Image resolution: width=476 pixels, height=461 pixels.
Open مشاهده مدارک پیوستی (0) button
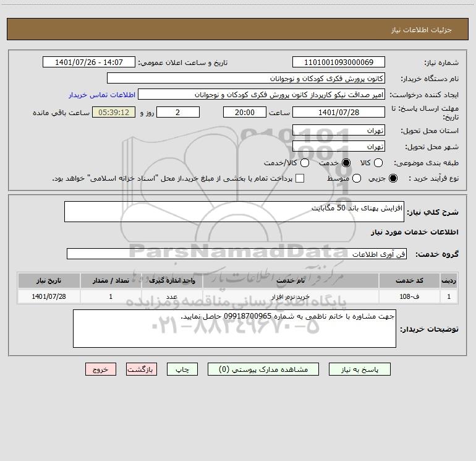coord(263,369)
